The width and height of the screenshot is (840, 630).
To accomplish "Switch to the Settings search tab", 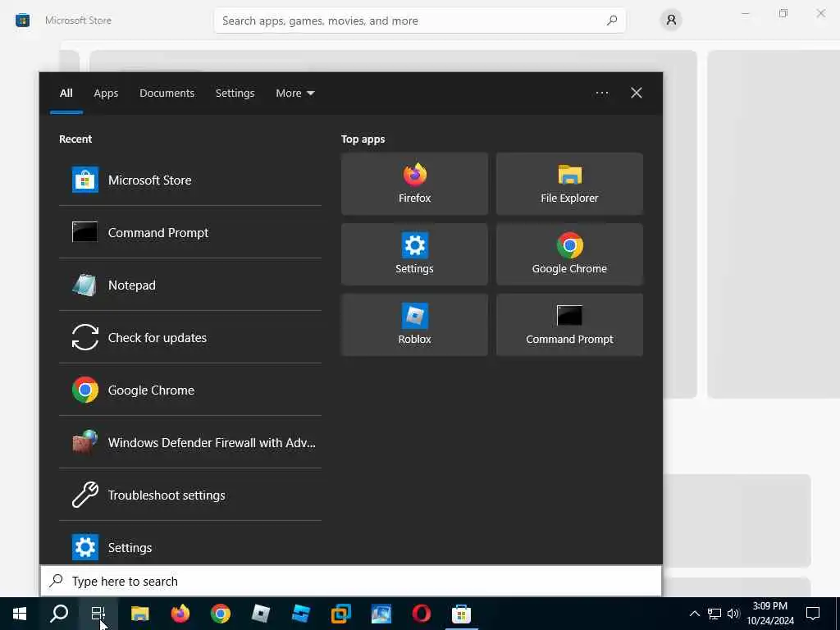I will [x=235, y=94].
